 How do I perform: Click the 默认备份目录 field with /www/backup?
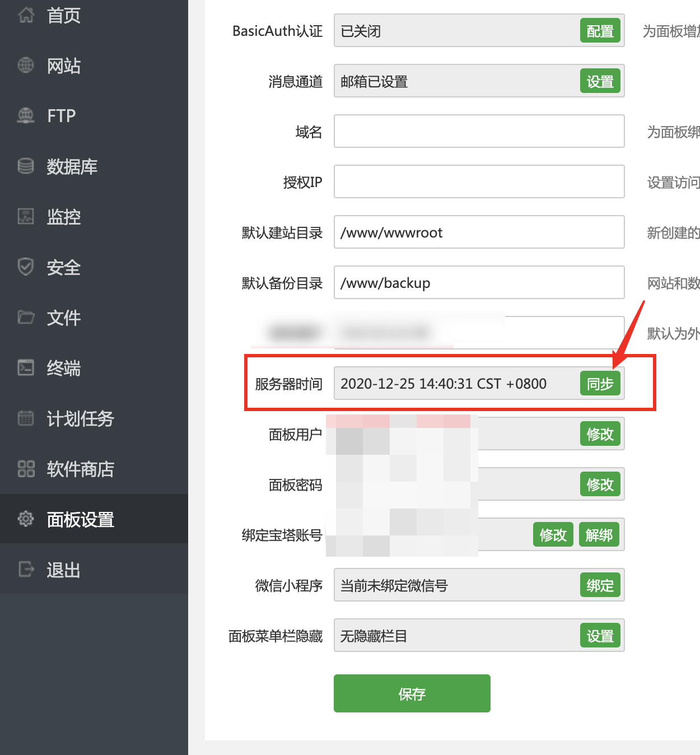479,282
